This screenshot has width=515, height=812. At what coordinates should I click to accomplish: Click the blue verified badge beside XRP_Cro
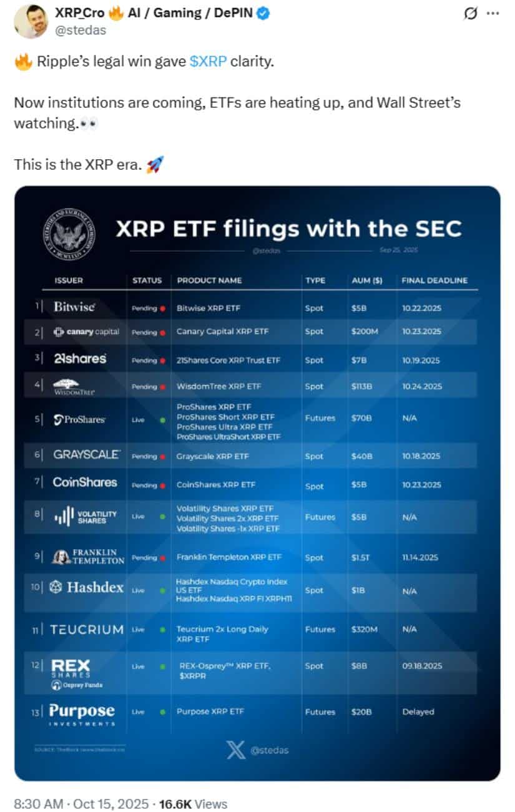tap(265, 12)
